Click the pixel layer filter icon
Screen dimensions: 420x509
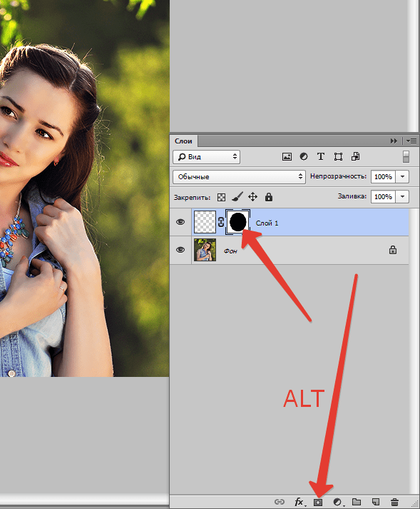pyautogui.click(x=287, y=157)
